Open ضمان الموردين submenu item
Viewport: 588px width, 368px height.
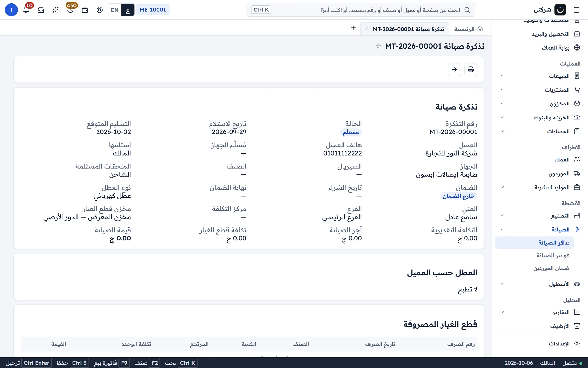534,268
